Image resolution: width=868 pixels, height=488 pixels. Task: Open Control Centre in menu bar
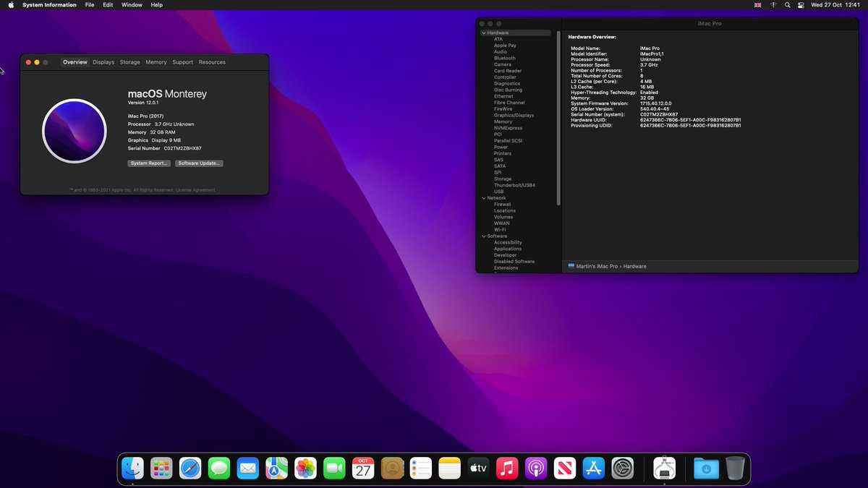(x=801, y=5)
